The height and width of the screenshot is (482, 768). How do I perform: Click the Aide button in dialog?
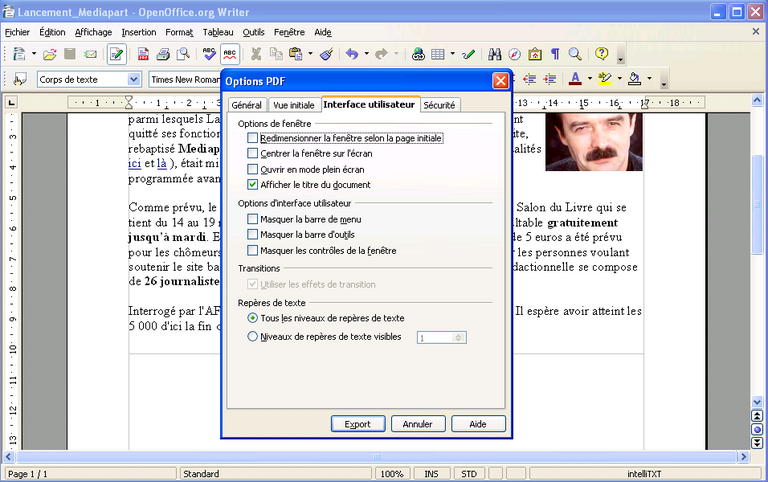(478, 424)
